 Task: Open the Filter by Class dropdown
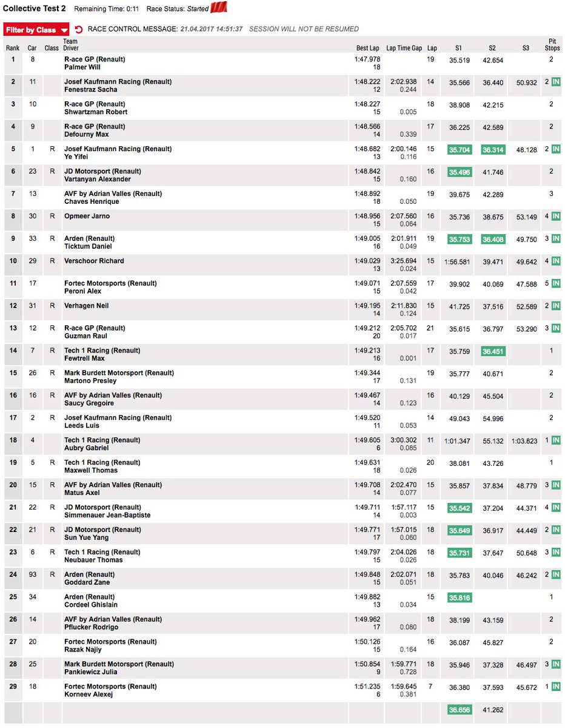click(x=36, y=30)
